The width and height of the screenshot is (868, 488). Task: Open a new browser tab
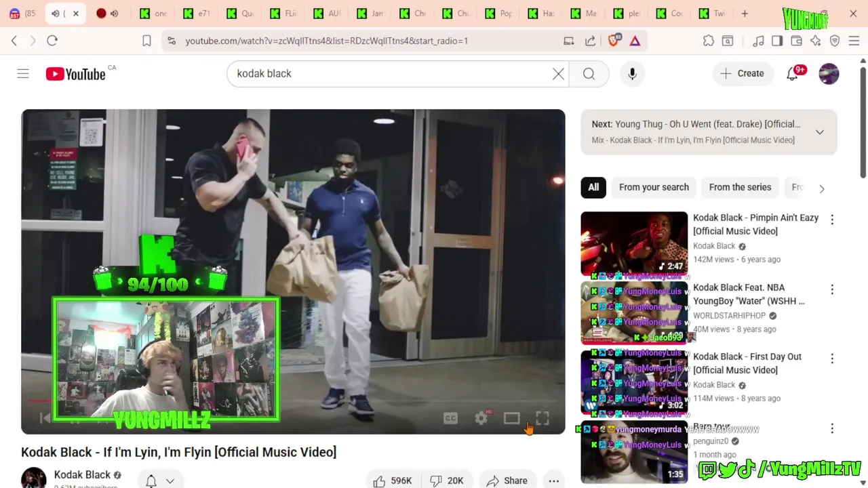click(x=745, y=14)
